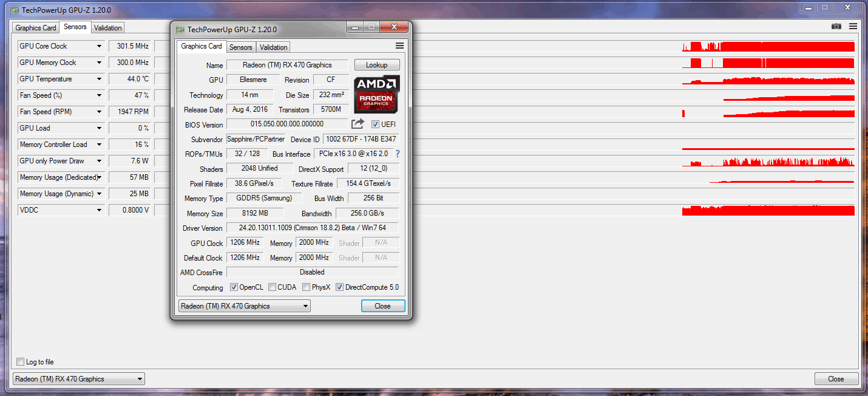868x396 pixels.
Task: Toggle the OpenCL checkbox
Action: [x=234, y=287]
